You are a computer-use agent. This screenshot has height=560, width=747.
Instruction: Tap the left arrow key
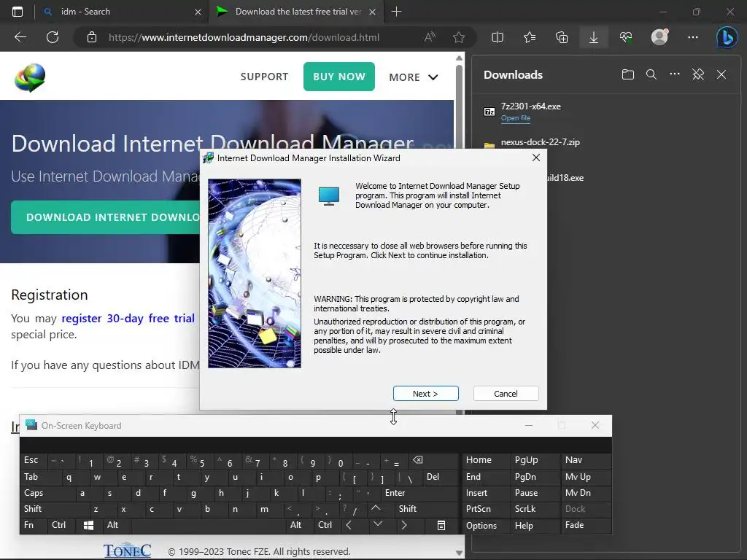(349, 525)
